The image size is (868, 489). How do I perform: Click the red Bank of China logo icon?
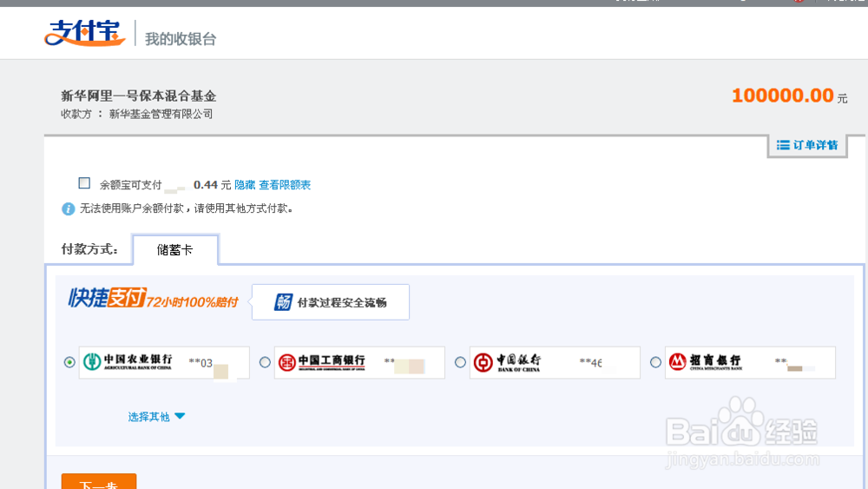pos(483,363)
